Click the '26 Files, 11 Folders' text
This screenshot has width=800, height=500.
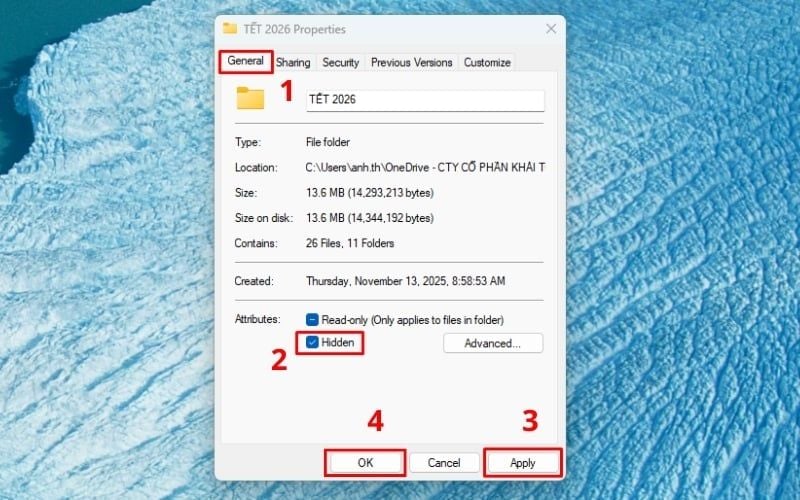(x=350, y=243)
